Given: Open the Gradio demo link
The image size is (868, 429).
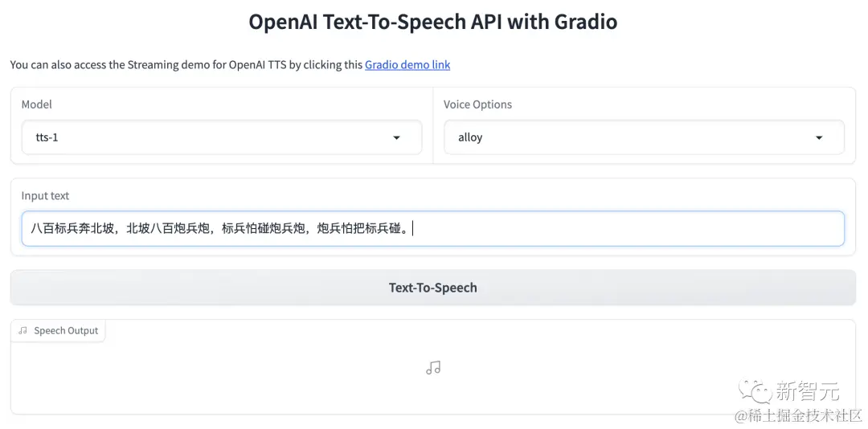Looking at the screenshot, I should point(407,65).
